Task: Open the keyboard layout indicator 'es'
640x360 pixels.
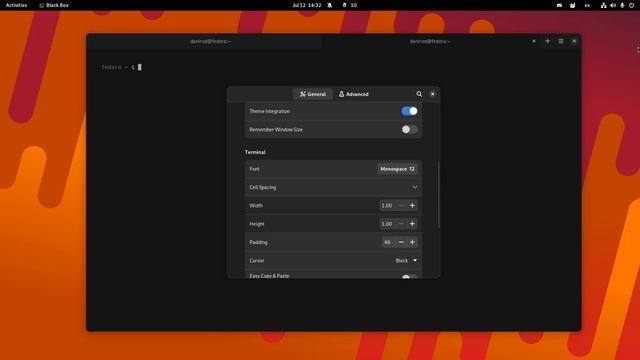Action: [587, 5]
